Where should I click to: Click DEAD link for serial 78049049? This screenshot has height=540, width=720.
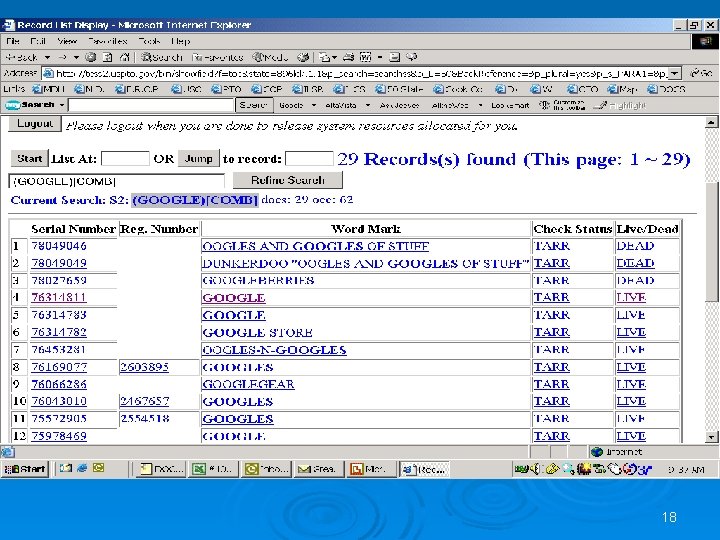635,263
